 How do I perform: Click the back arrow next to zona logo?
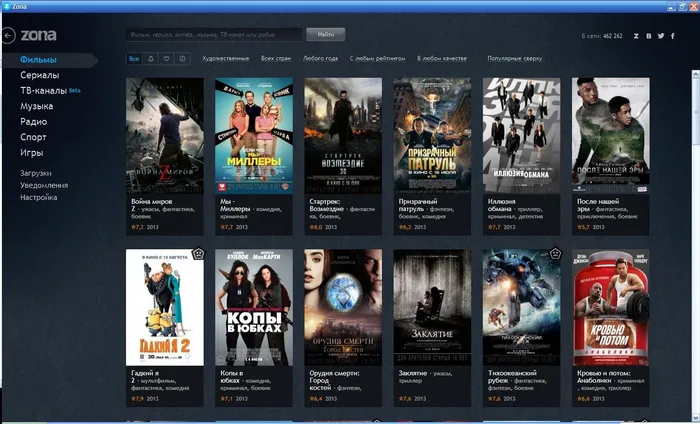[8, 35]
